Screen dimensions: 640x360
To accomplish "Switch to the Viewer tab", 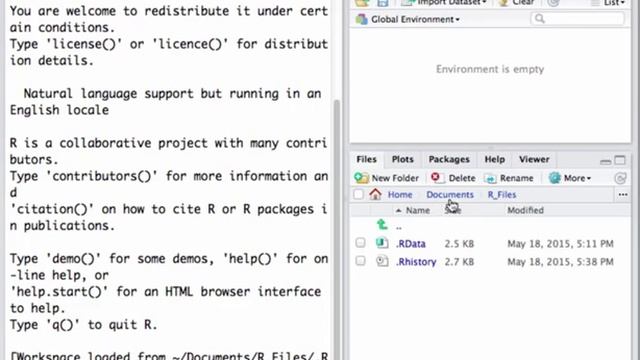I will (x=534, y=159).
